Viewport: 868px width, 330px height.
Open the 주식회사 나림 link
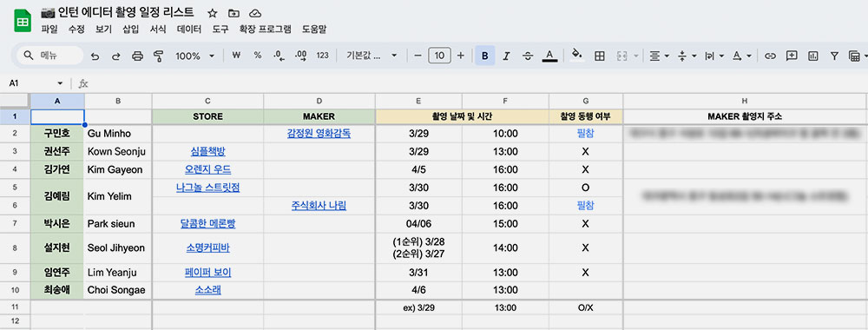point(319,206)
